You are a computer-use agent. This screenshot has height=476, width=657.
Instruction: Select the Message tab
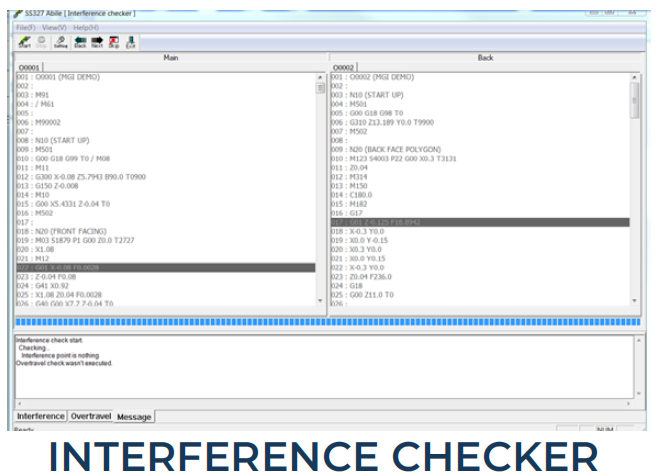pos(135,416)
